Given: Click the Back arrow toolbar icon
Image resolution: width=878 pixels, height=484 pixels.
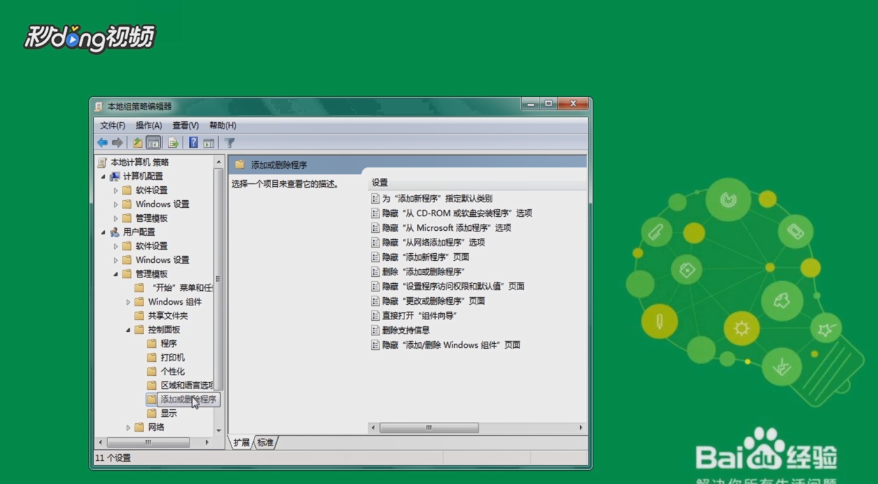Looking at the screenshot, I should pyautogui.click(x=102, y=143).
